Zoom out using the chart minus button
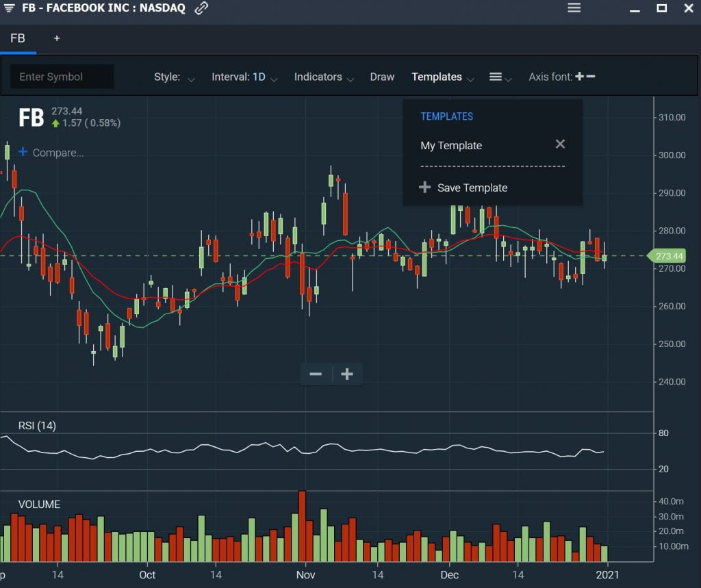 click(x=316, y=374)
